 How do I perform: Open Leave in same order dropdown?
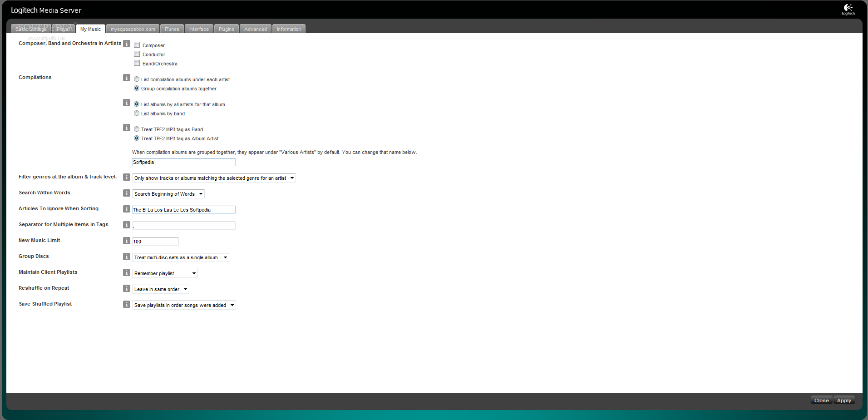click(x=161, y=289)
